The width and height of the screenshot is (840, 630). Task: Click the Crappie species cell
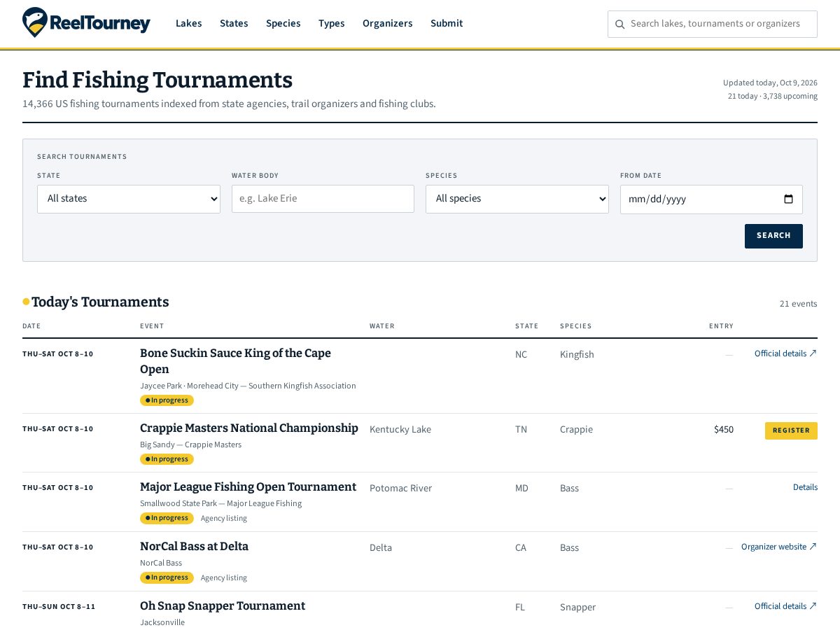tap(576, 429)
